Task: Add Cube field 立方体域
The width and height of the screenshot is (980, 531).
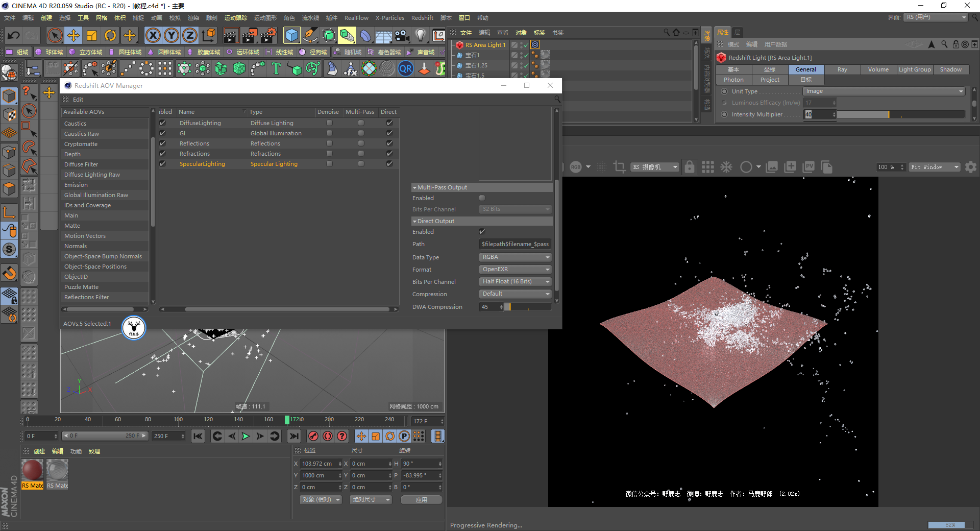Action: tap(86, 52)
